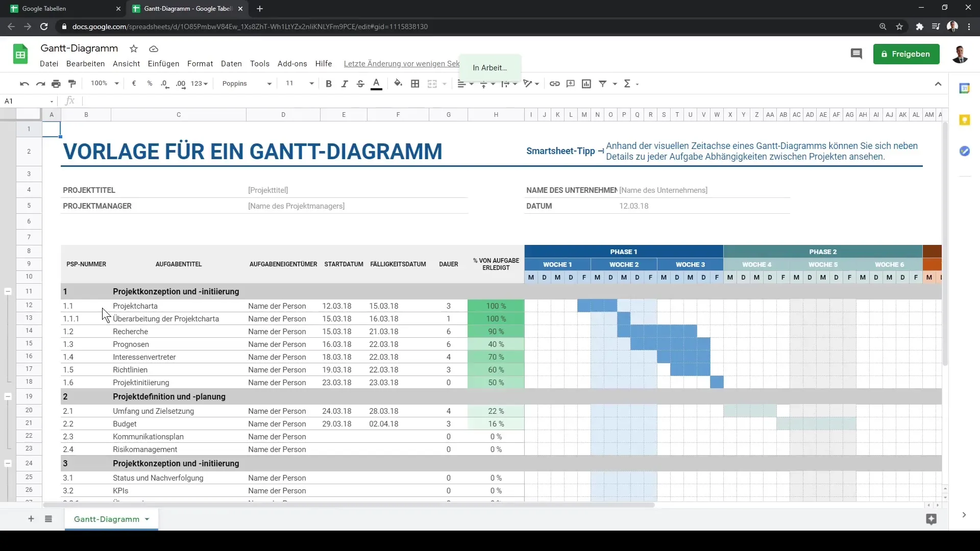980x551 pixels.
Task: Open a new browser tab
Action: tap(260, 9)
